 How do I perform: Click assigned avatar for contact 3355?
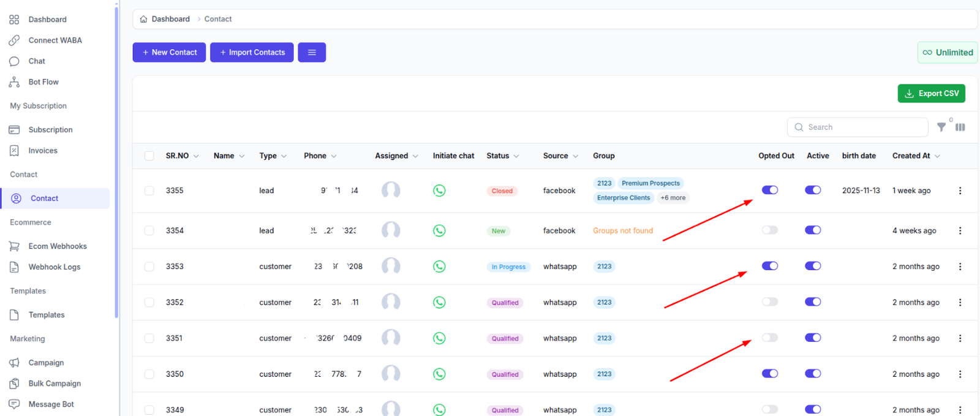click(391, 191)
